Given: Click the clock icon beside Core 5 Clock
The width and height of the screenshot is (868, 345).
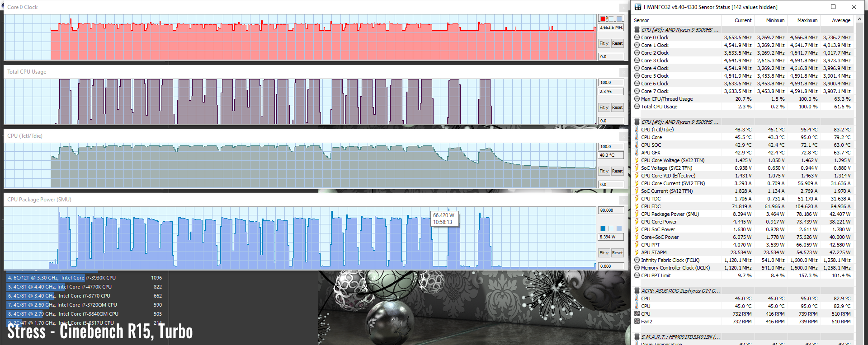Looking at the screenshot, I should [637, 76].
